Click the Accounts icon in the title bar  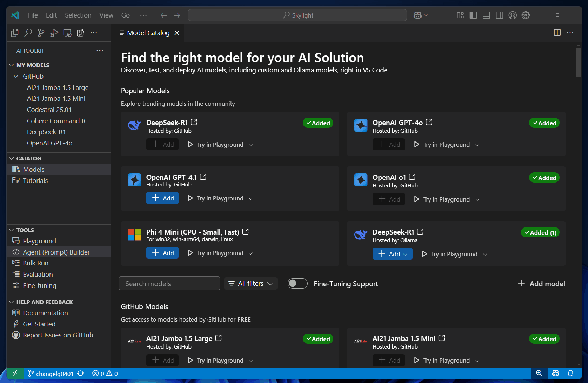[513, 15]
